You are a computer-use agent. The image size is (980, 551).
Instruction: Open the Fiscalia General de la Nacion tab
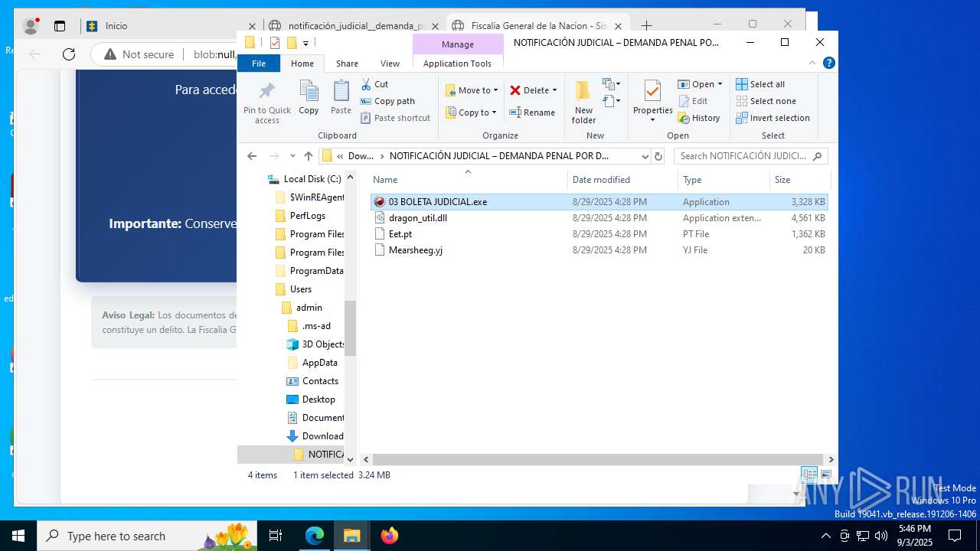pos(537,26)
